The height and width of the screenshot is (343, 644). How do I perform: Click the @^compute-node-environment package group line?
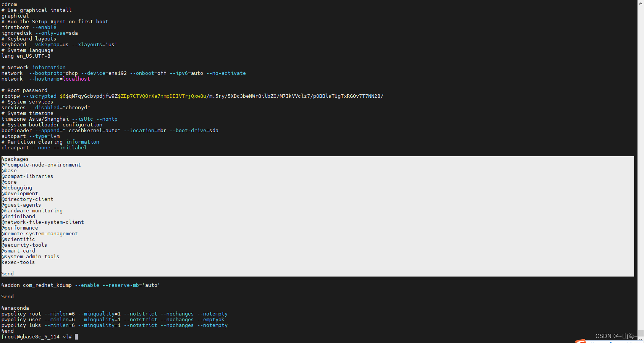(x=41, y=165)
